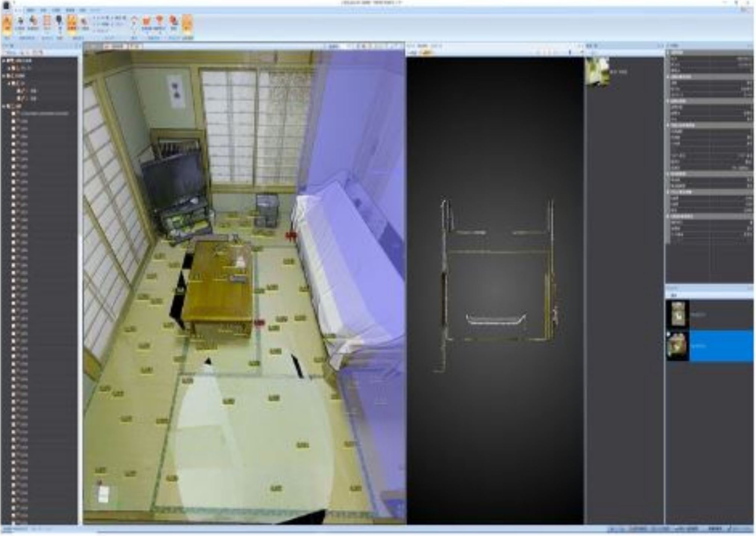Select the blue-highlighted entry in bottom-right list
This screenshot has height=536, width=756.
click(x=709, y=346)
